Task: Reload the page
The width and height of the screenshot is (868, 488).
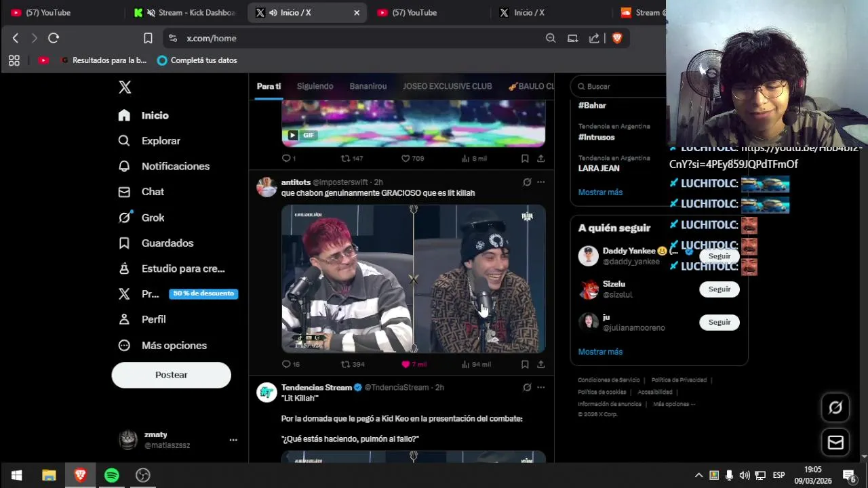Action: click(54, 39)
